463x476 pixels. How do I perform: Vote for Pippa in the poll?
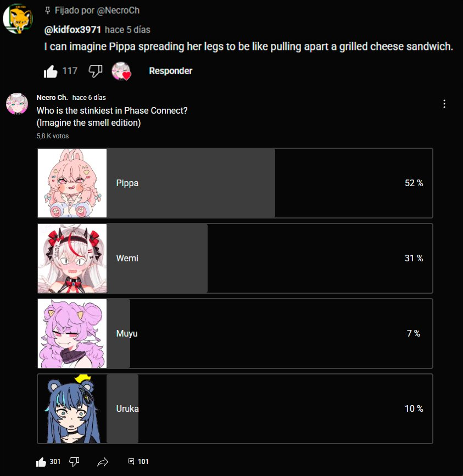235,183
